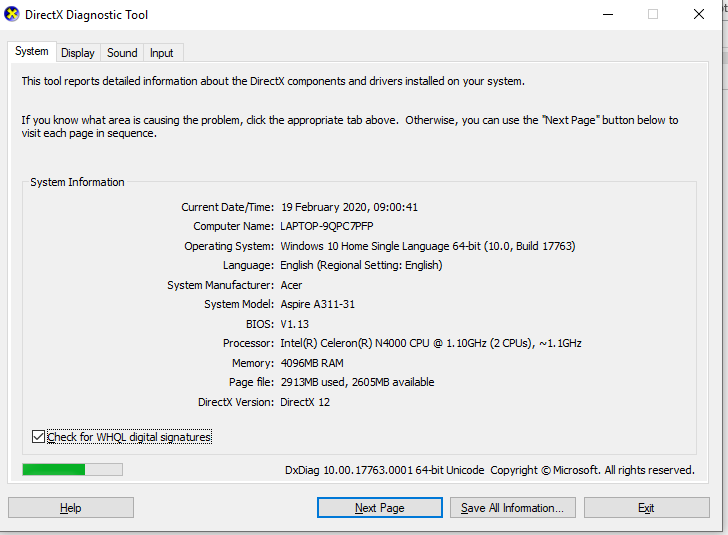728x535 pixels.
Task: Click the Help button
Action: coord(71,508)
